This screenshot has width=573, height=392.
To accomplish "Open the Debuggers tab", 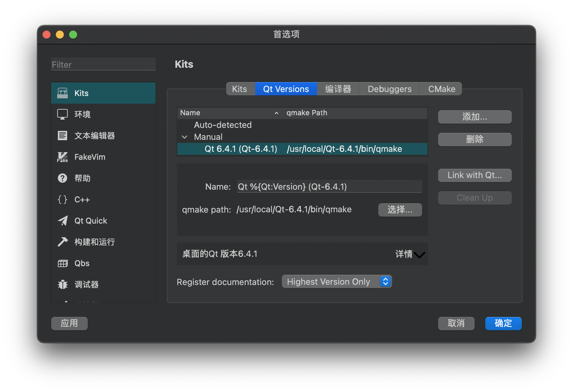I will click(x=390, y=89).
